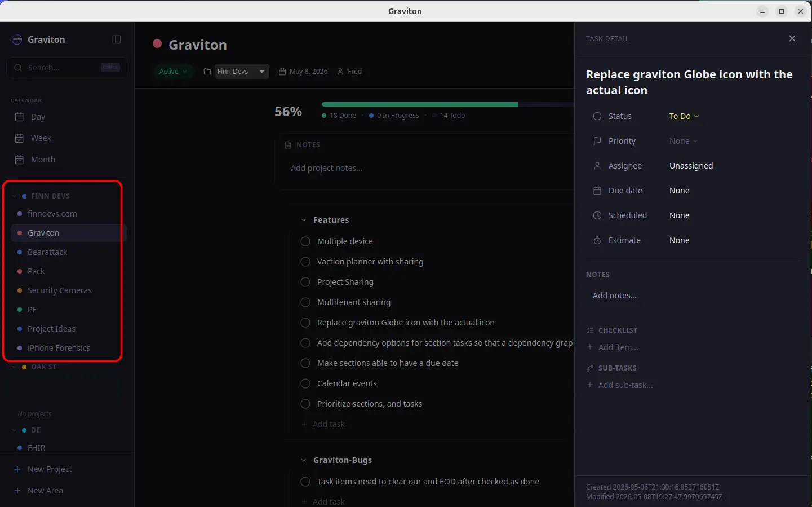Check off the Task items need to clear task
Viewport: 812px width, 507px height.
[x=305, y=482]
